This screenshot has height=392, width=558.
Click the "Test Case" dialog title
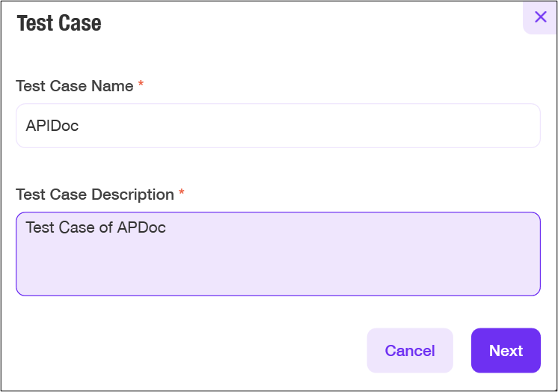[59, 23]
